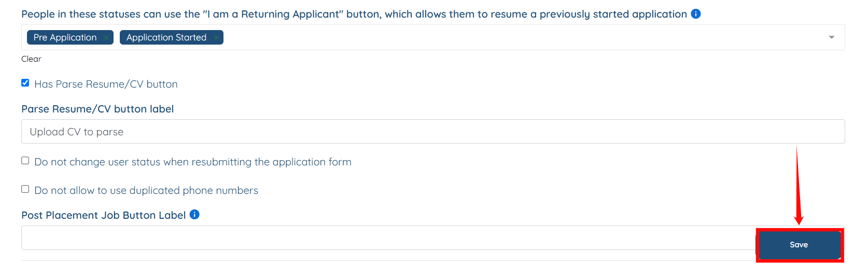Expand the statuses dropdown arrow
Image resolution: width=868 pixels, height=267 pixels.
pyautogui.click(x=831, y=37)
